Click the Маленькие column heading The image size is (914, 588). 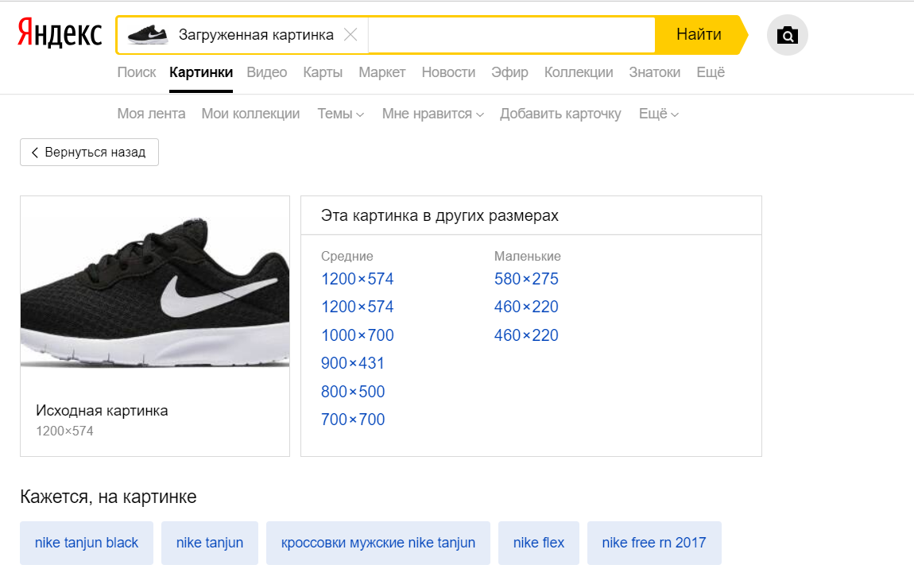[x=528, y=257]
